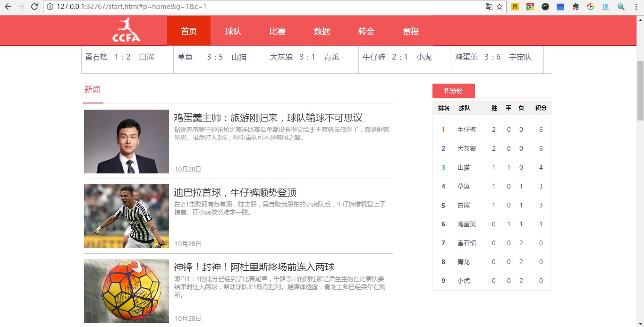Open headline 迪巴拉首球，牛仔裤顺势登顶
The height and width of the screenshot is (327, 644).
[x=235, y=192]
